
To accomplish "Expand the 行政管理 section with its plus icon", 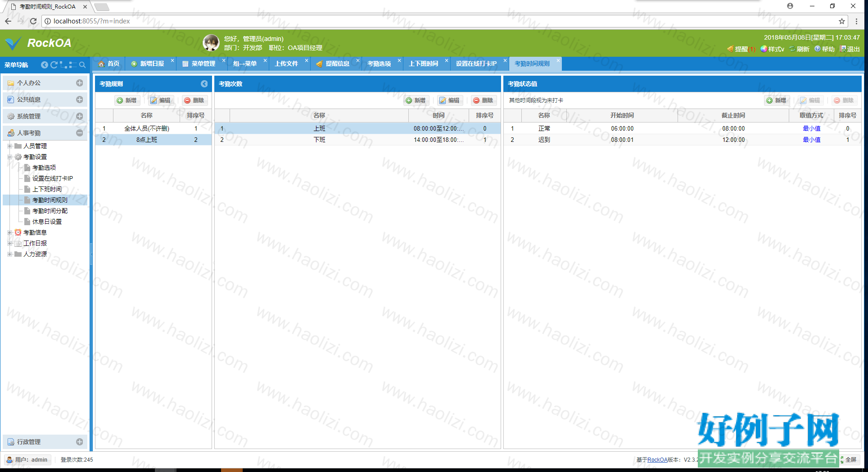I will pyautogui.click(x=80, y=442).
